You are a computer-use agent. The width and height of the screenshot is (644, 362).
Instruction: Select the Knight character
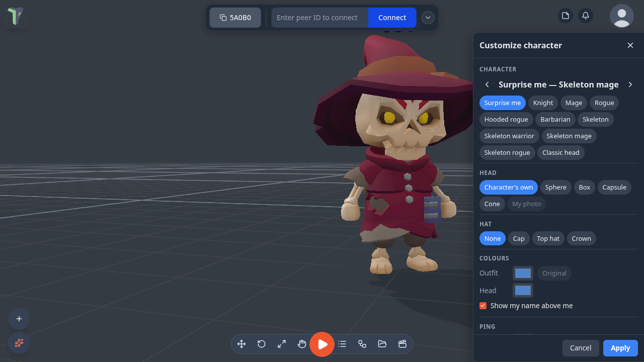coord(543,103)
